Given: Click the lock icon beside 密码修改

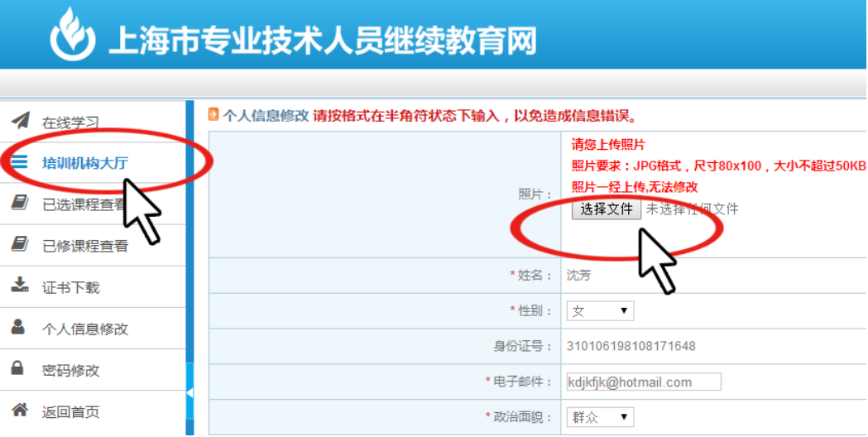Looking at the screenshot, I should [17, 368].
